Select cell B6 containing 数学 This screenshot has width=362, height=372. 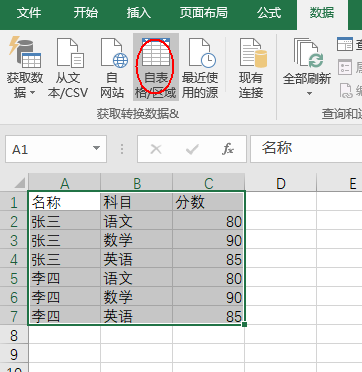coord(137,296)
